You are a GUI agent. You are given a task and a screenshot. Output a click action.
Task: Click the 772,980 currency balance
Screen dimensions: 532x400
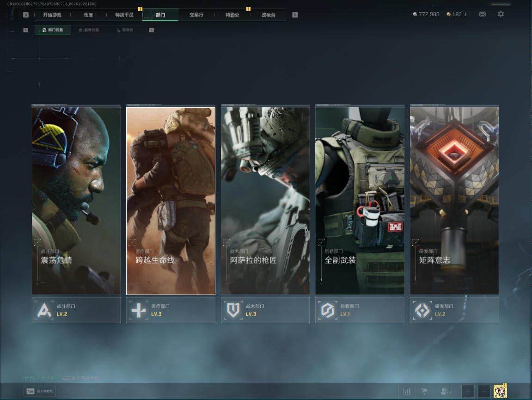429,14
